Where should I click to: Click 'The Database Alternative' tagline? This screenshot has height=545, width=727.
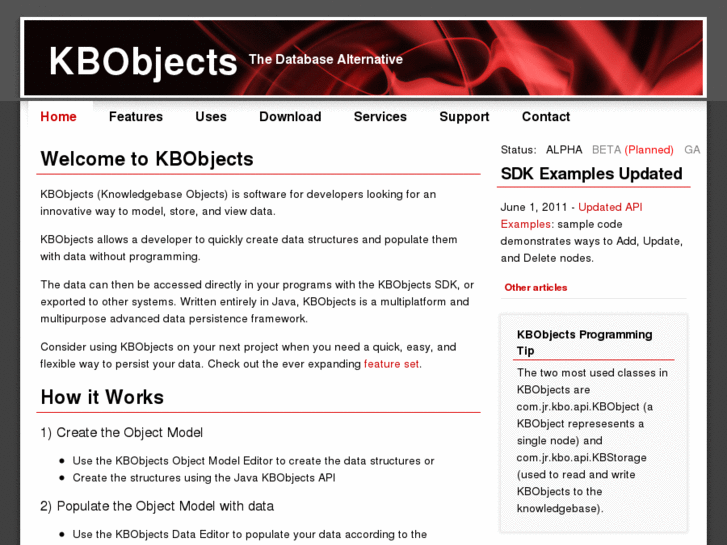[325, 59]
